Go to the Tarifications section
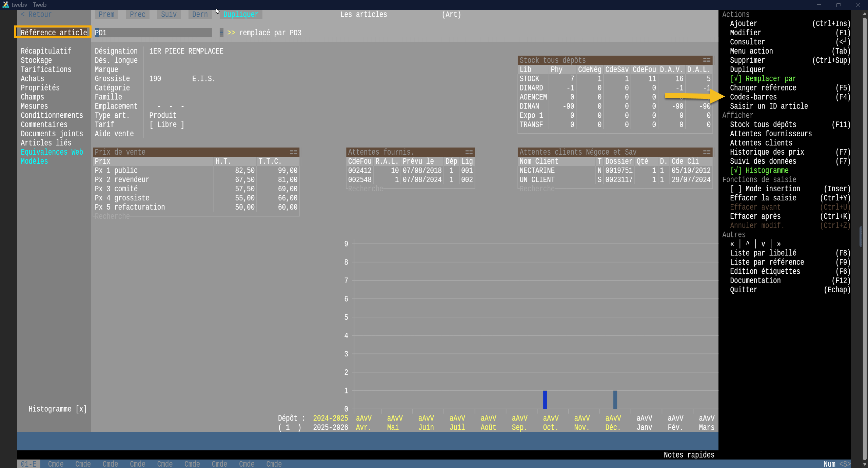Viewport: 868px width, 468px height. point(46,70)
